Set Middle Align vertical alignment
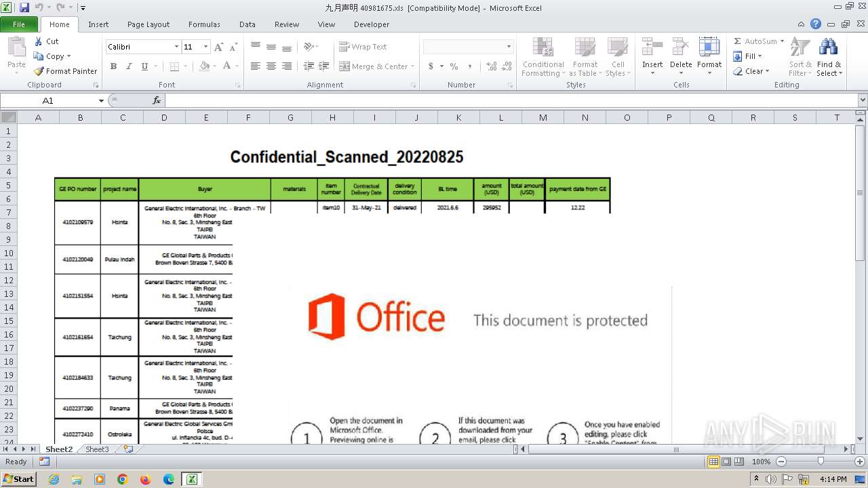868x488 pixels. 271,47
